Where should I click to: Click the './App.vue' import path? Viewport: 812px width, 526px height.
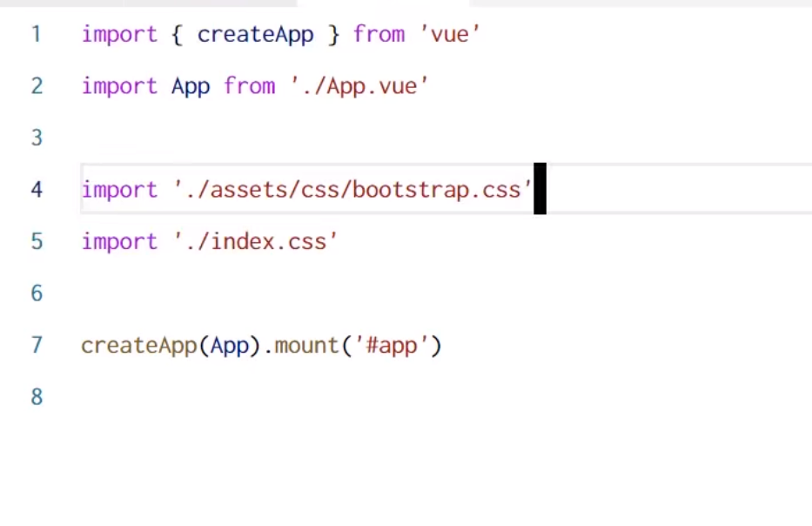[x=359, y=86]
